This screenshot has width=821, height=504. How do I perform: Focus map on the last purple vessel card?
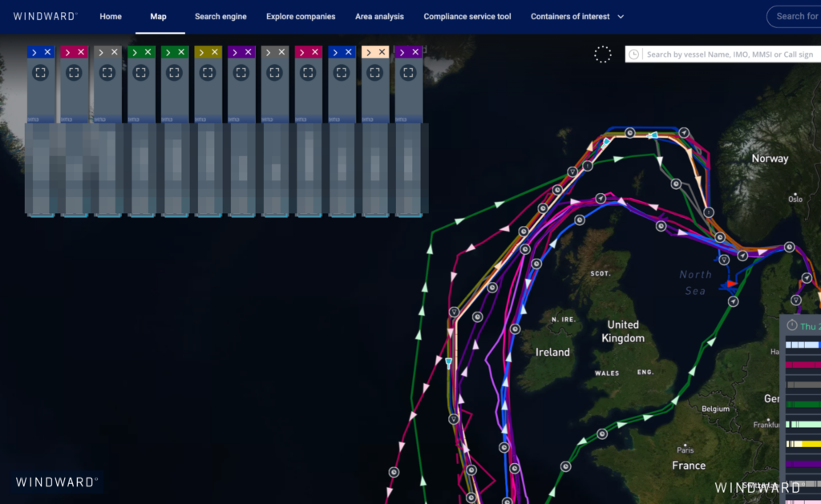click(x=408, y=73)
